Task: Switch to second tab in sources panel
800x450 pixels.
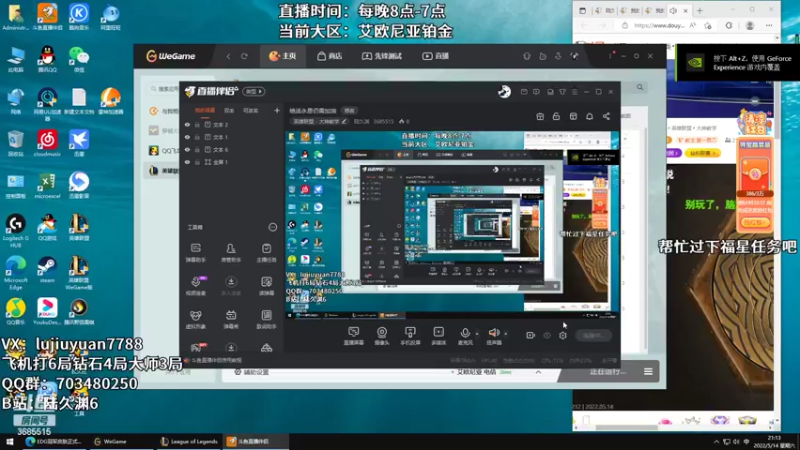Action: pos(229,110)
